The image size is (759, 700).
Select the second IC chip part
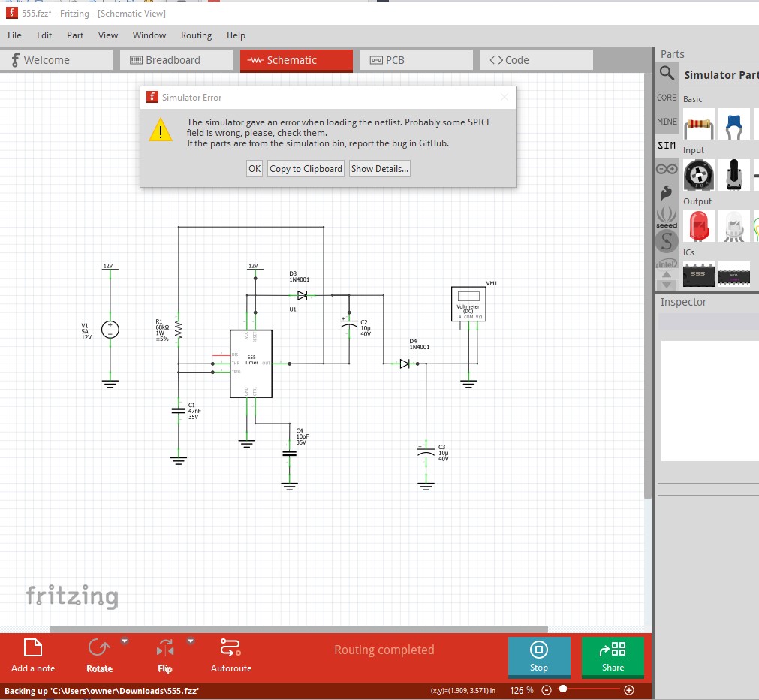[x=733, y=275]
